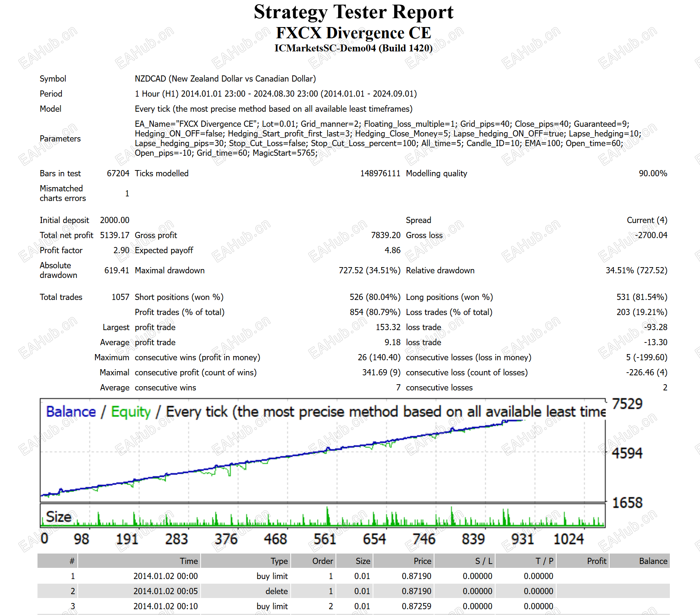The height and width of the screenshot is (615, 700).
Task: Click the Equity legend label in chart
Action: (x=131, y=412)
